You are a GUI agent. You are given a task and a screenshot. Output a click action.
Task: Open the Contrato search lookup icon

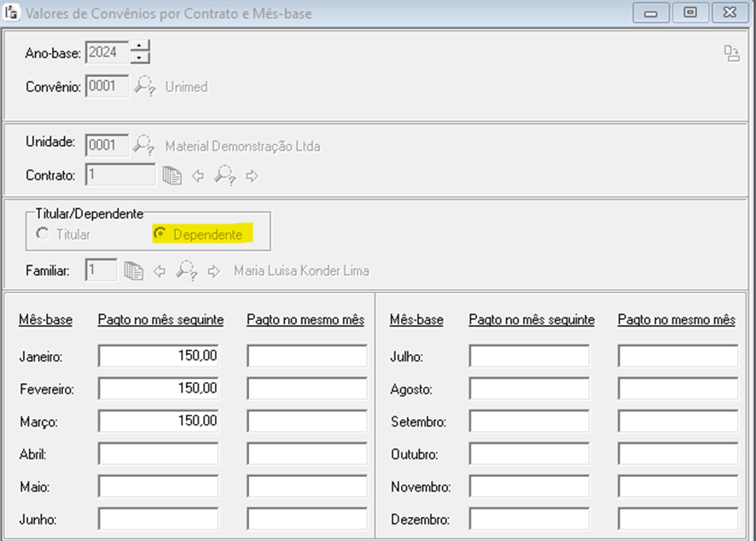[225, 176]
